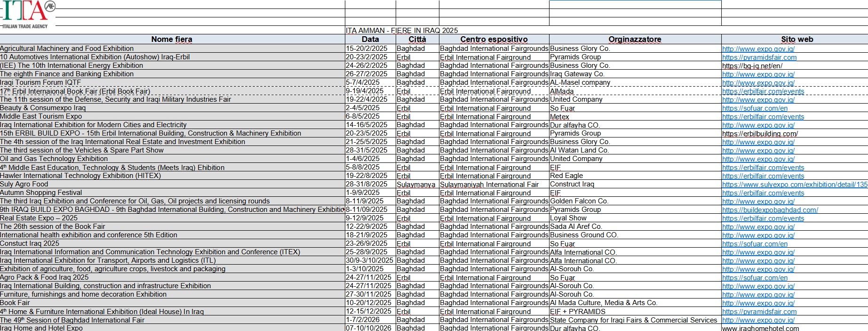Viewport: 868px width, 331px height.
Task: Select the "Città" column header
Action: point(417,39)
